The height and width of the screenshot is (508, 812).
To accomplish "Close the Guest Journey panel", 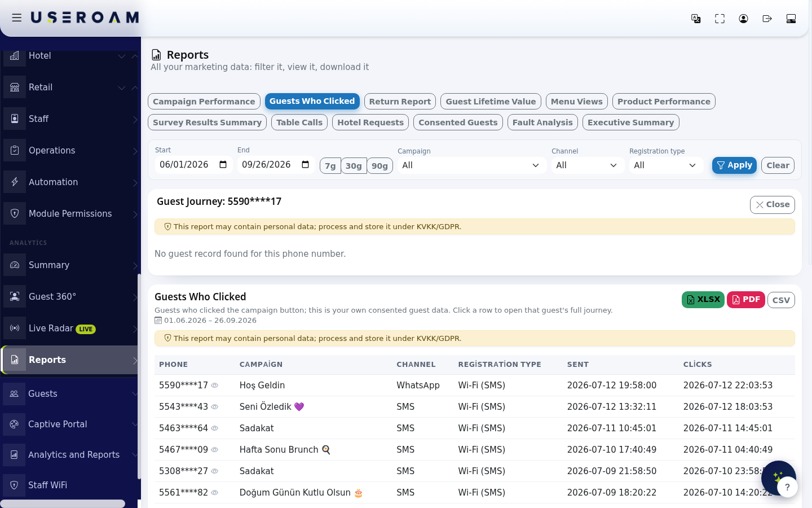I will pos(773,205).
